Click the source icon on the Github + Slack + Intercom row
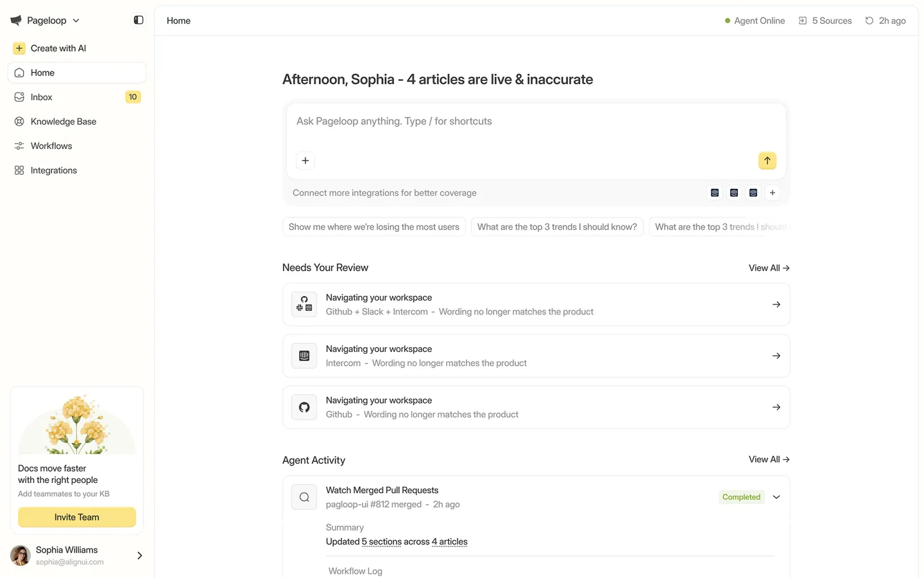924x578 pixels. 304,304
